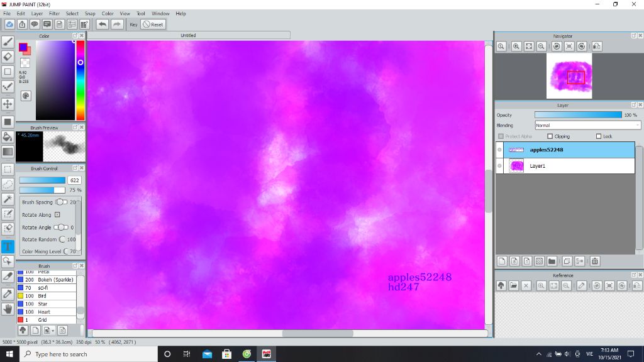Create a new layer in Layer panel
The height and width of the screenshot is (362, 644).
click(502, 261)
